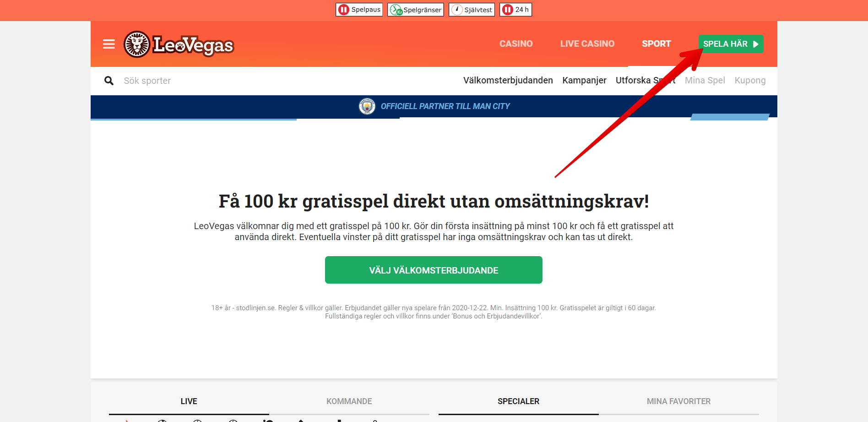Click Officiell partner till Man City banner
This screenshot has height=422, width=868.
pyautogui.click(x=434, y=106)
